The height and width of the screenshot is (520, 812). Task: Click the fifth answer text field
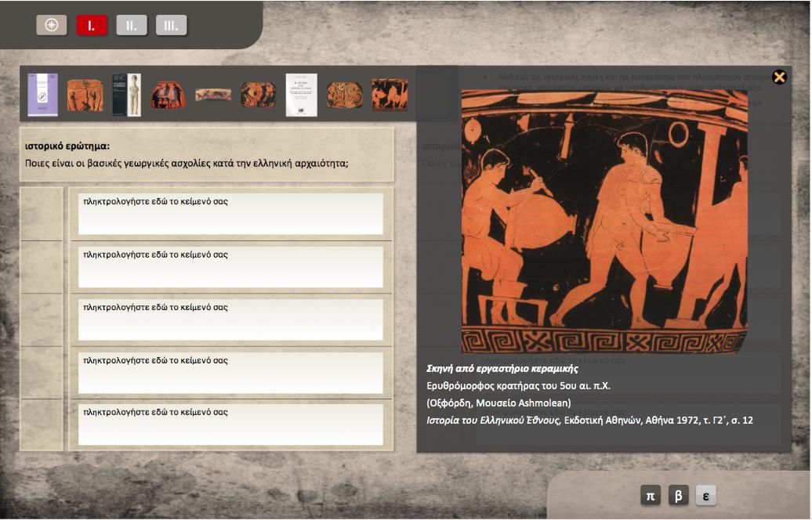coord(230,424)
